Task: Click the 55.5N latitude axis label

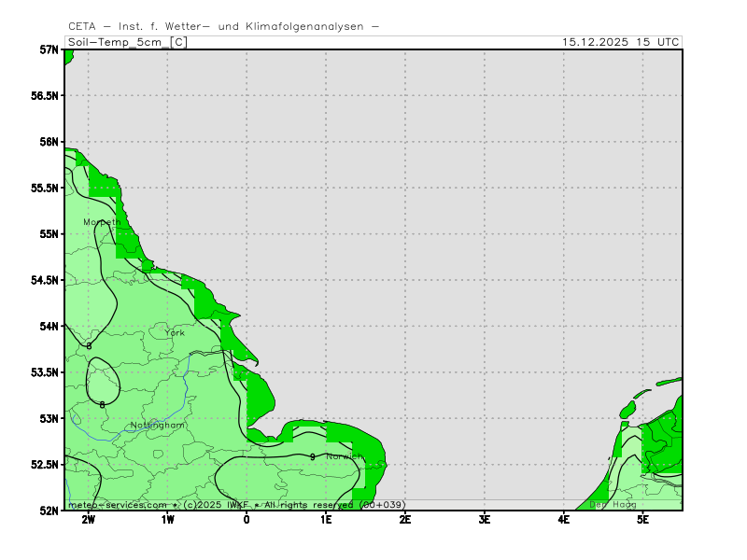Action: pos(43,188)
